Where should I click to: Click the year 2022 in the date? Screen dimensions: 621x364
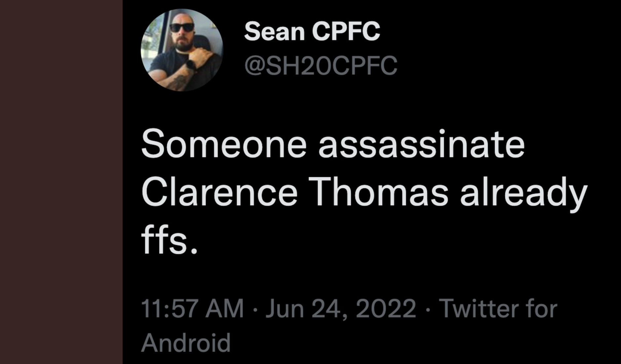tap(386, 309)
